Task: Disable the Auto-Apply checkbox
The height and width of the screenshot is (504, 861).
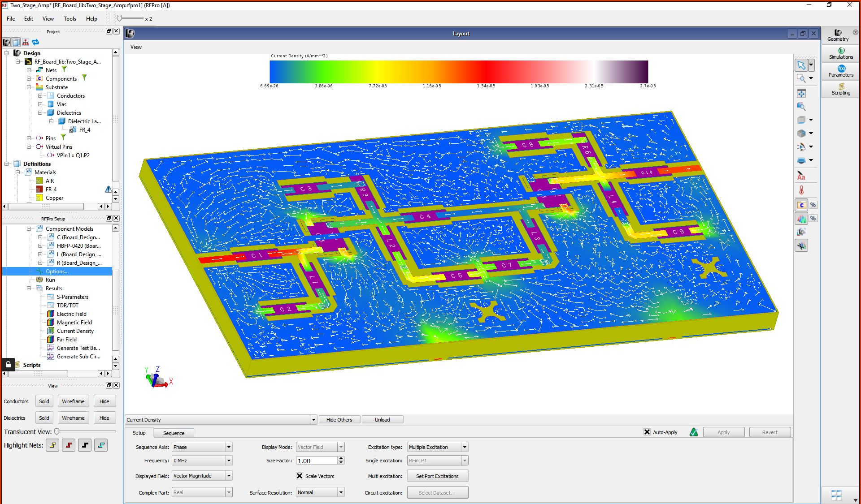Action: pyautogui.click(x=647, y=432)
